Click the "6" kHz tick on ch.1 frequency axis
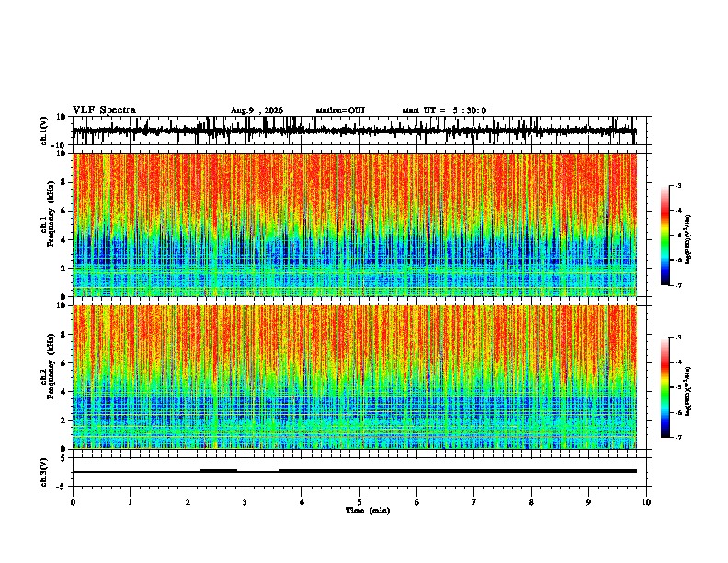 click(64, 211)
